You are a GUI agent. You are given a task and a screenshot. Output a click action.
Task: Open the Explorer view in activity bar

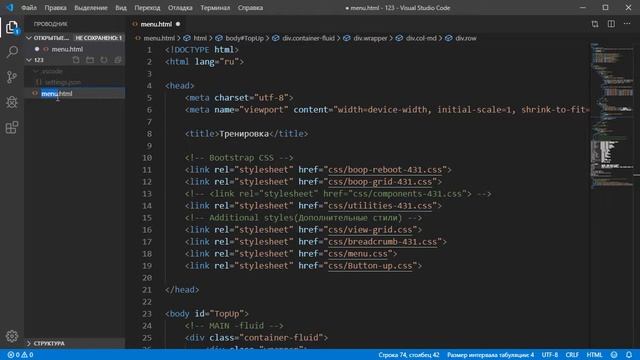[12, 28]
